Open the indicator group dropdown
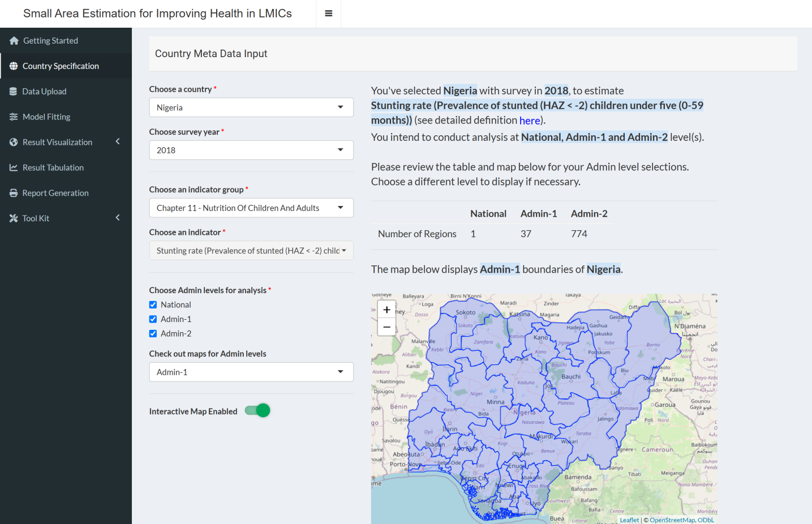This screenshot has height=524, width=812. pyautogui.click(x=251, y=208)
